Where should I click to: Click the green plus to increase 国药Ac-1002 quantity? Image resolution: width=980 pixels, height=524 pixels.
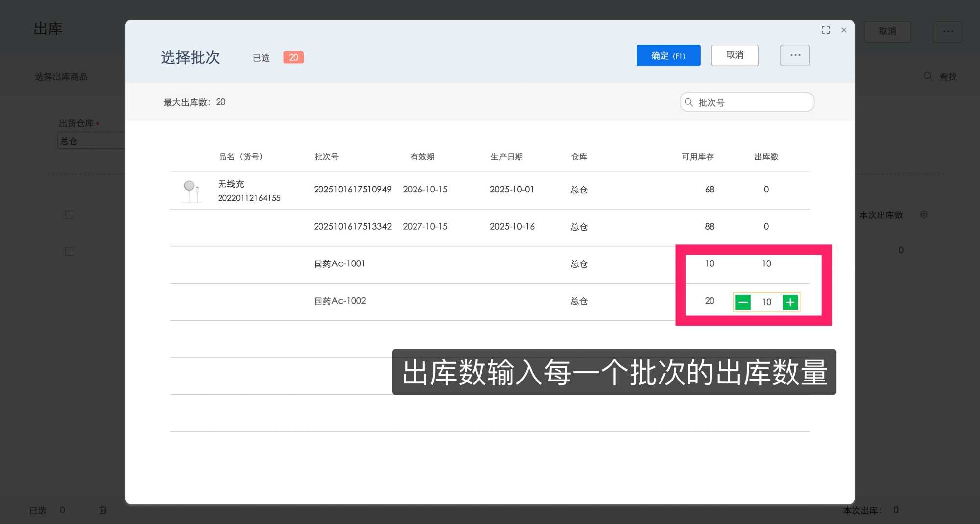(x=790, y=302)
